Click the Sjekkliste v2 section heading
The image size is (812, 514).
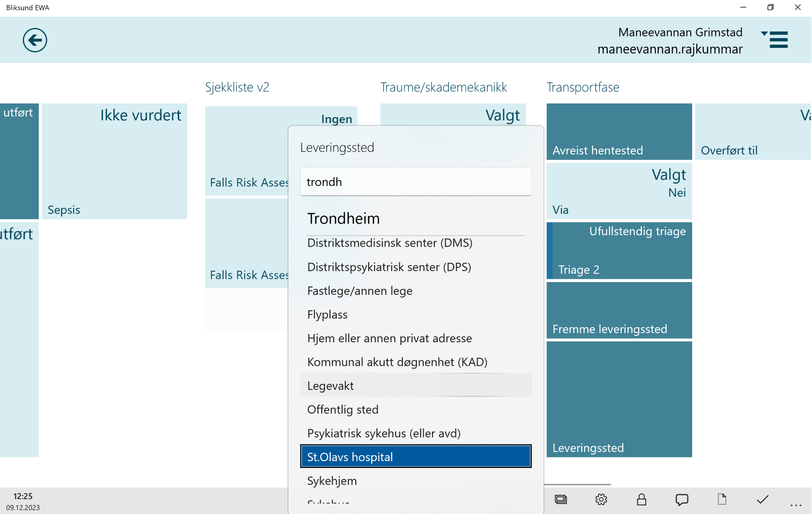tap(237, 87)
